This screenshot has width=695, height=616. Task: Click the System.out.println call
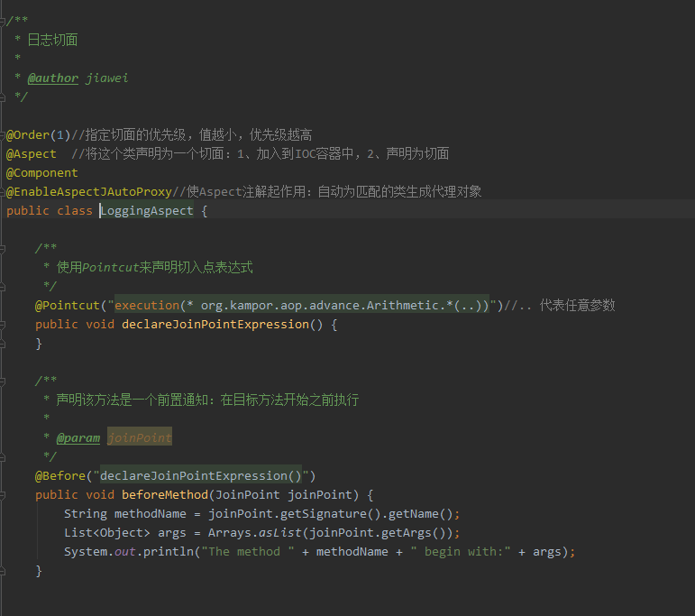pos(129,552)
